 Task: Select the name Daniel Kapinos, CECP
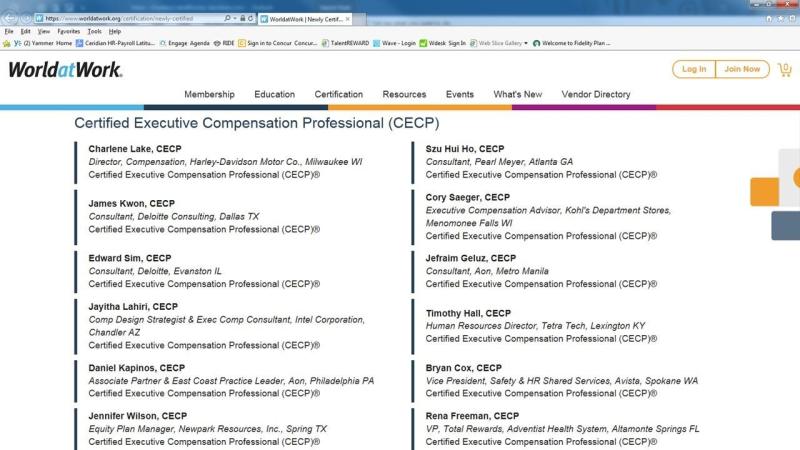coord(137,368)
